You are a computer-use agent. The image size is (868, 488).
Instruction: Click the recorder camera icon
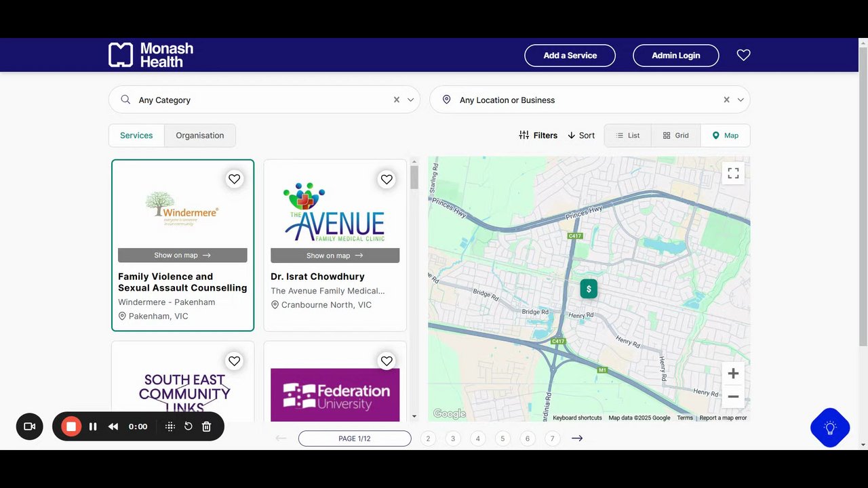30,426
